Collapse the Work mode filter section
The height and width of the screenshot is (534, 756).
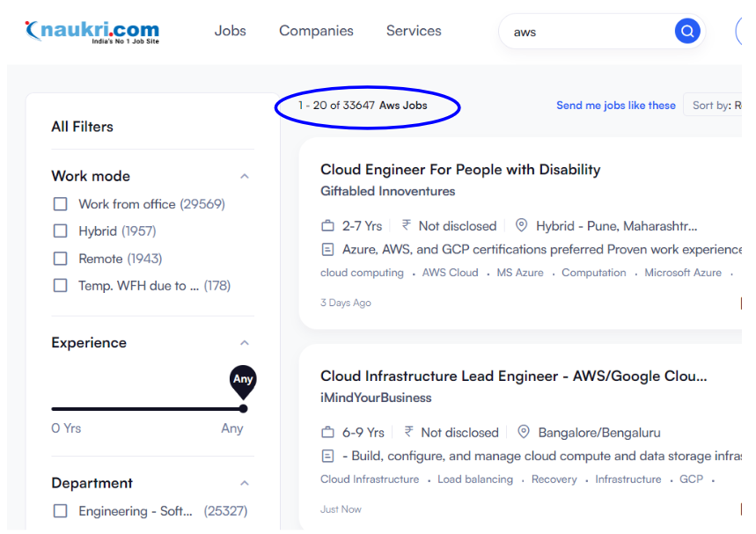pyautogui.click(x=245, y=177)
